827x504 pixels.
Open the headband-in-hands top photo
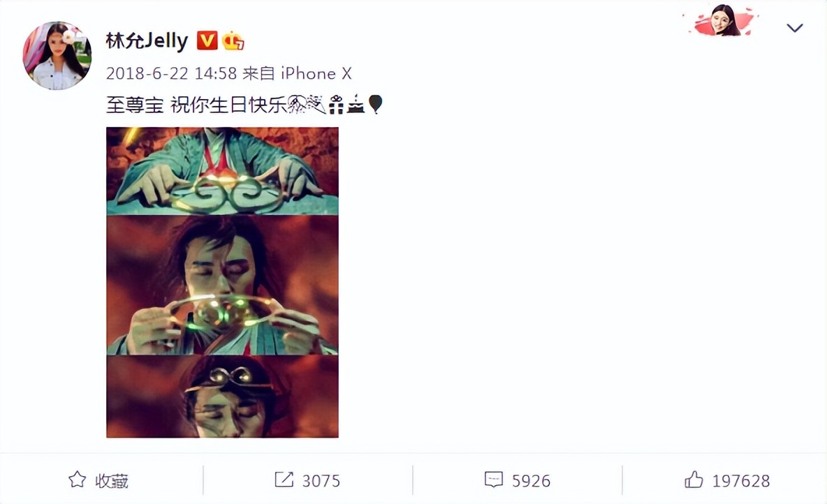(x=223, y=171)
